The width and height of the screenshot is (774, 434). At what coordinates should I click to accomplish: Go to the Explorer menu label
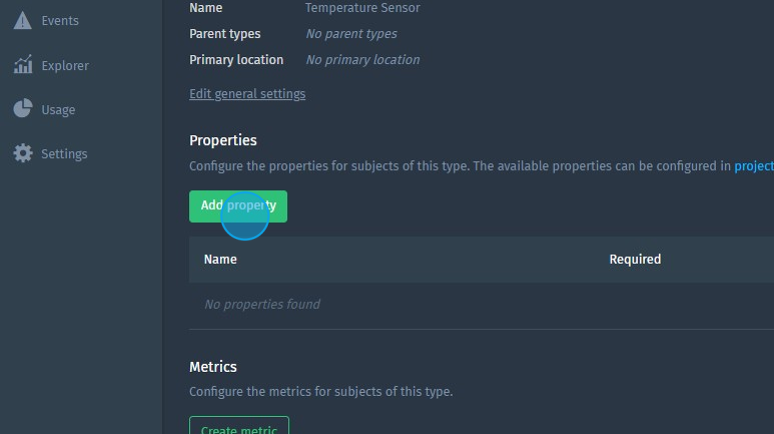(x=65, y=66)
